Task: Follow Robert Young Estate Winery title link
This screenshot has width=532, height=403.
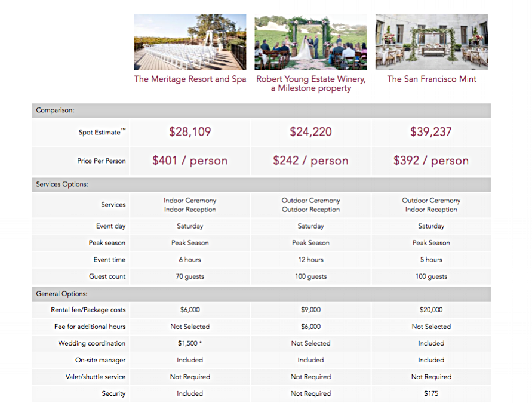Action: click(311, 84)
